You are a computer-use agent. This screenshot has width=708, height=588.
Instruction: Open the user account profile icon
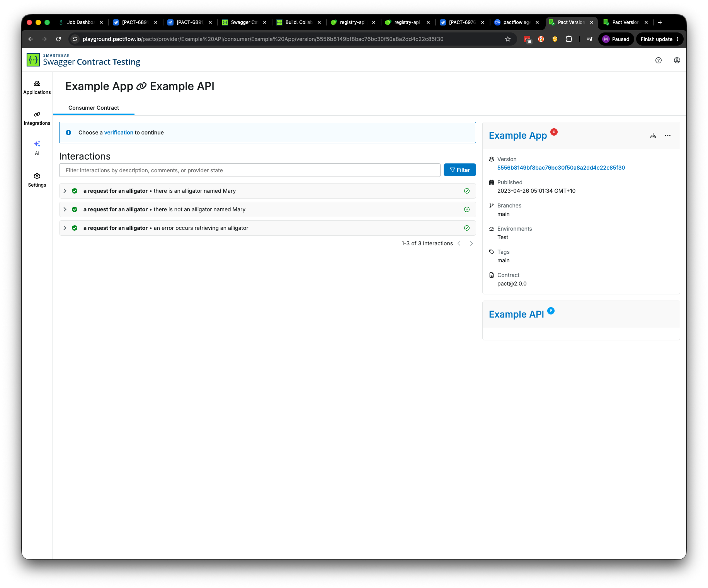point(677,60)
